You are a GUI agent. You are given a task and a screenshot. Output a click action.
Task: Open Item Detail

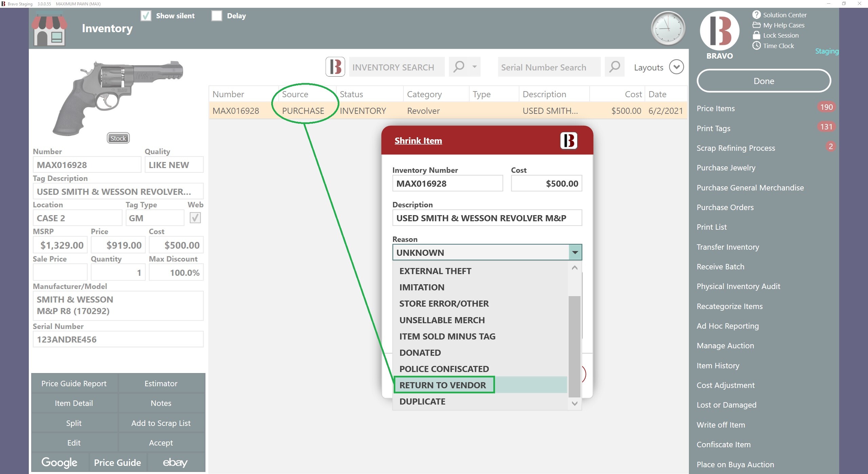click(x=74, y=403)
